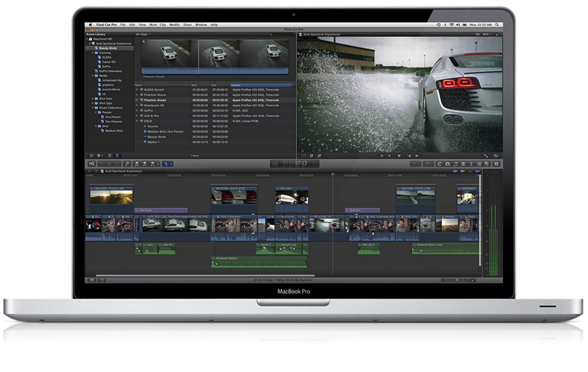
Task: Reject the selected clip with the red X
Action: tap(116, 164)
